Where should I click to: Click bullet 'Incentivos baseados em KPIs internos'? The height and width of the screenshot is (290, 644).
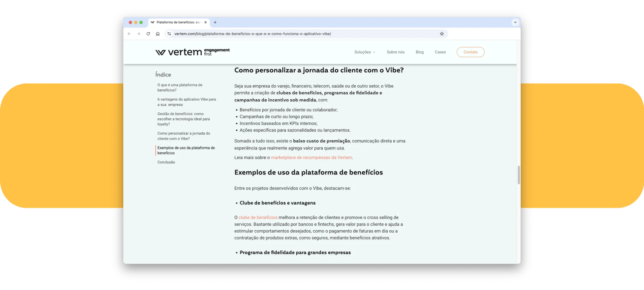click(x=278, y=123)
